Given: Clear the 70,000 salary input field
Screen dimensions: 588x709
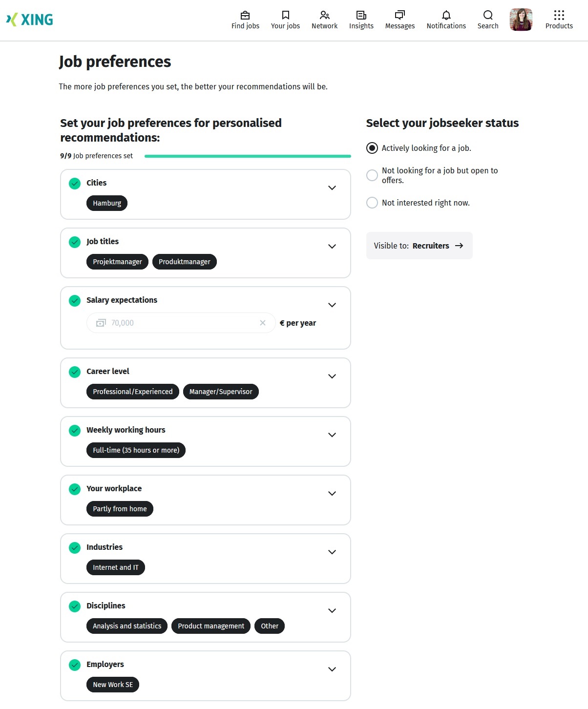Looking at the screenshot, I should click(262, 323).
